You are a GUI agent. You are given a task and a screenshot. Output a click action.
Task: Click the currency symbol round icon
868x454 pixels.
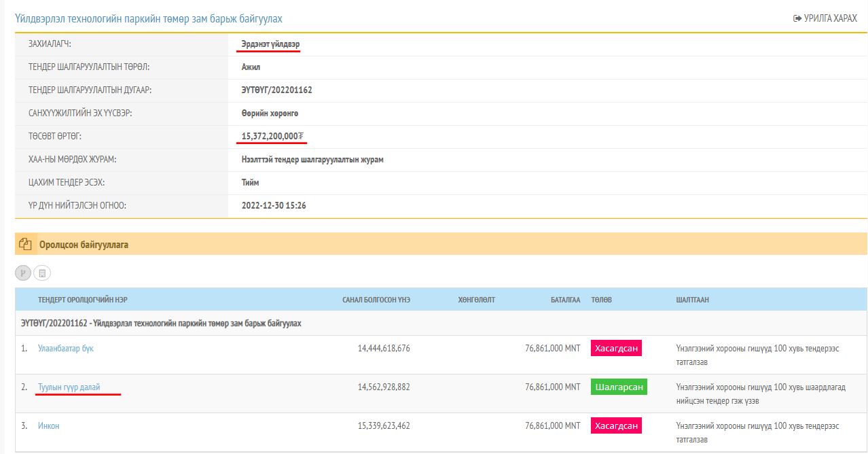24,273
